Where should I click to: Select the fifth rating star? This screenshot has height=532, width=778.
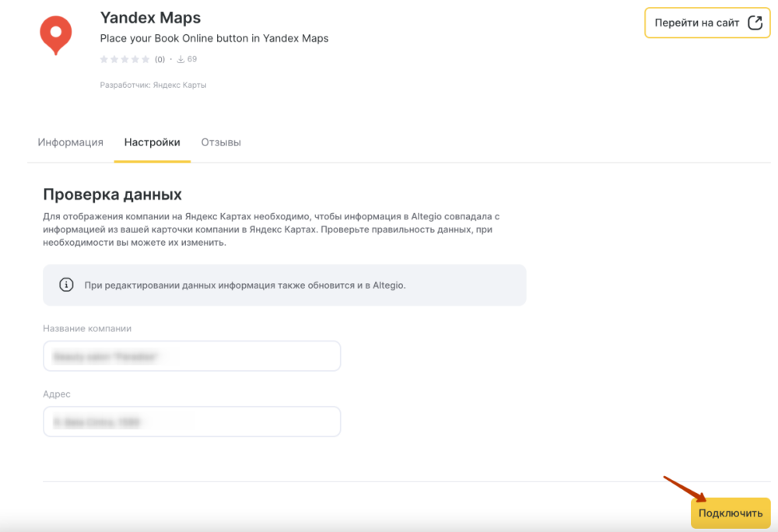click(x=145, y=59)
